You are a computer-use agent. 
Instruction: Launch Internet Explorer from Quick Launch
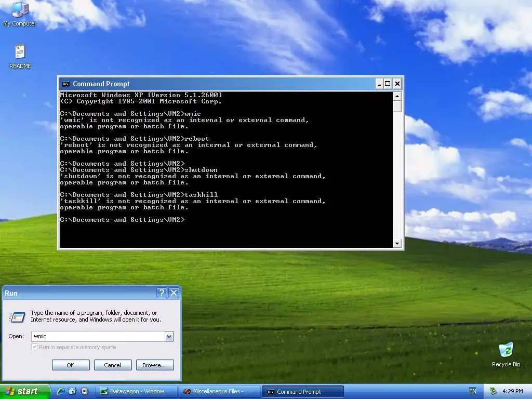(x=61, y=391)
